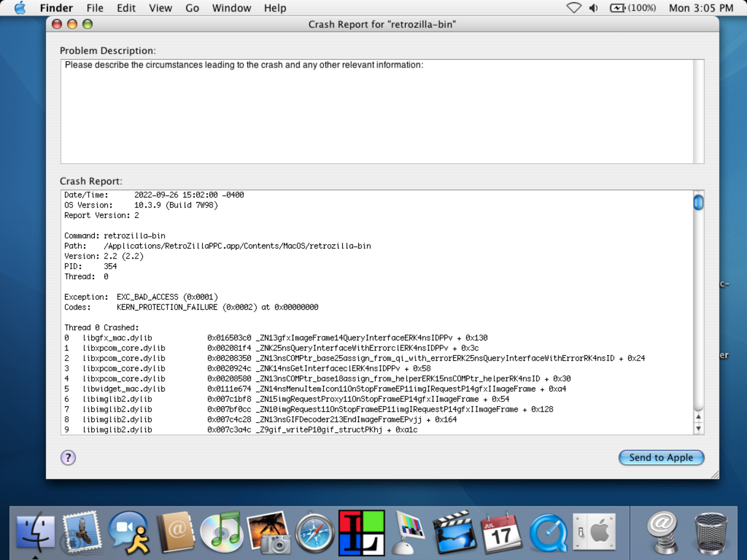Open the Finder menu
The height and width of the screenshot is (560, 747).
point(56,8)
